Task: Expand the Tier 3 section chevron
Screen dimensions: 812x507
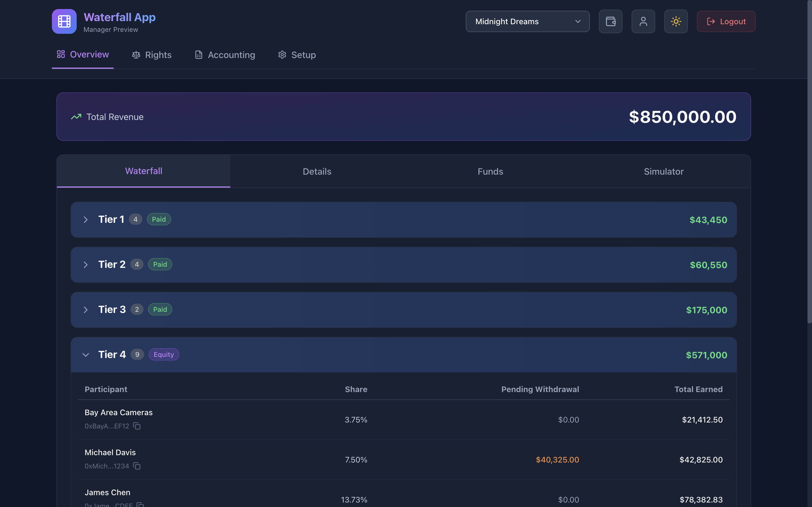Action: pyautogui.click(x=86, y=310)
